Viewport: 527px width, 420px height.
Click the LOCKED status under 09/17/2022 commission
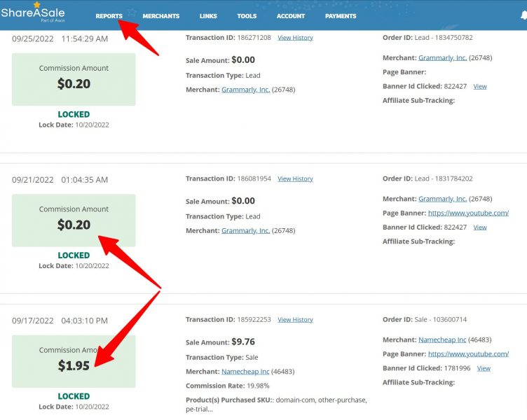[74, 396]
